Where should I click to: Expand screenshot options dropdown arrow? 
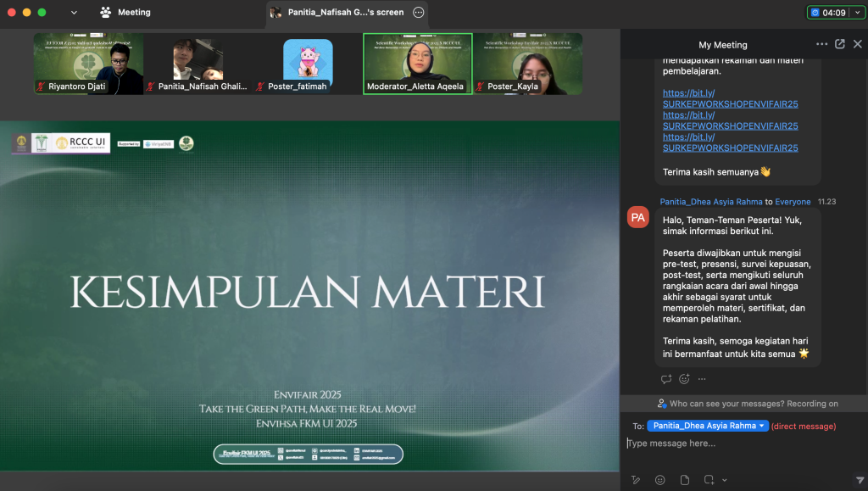[x=725, y=481]
